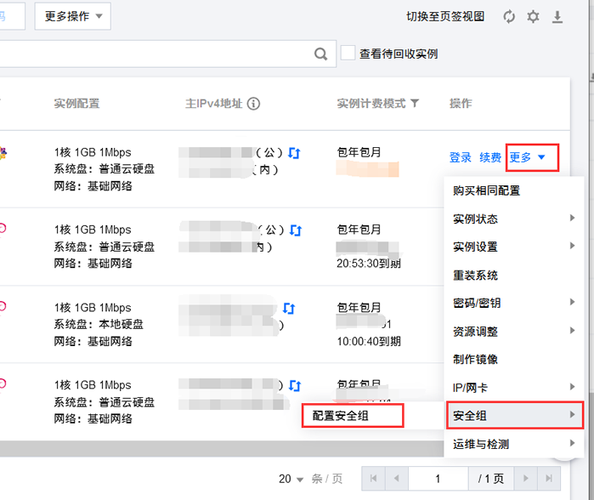
Task: Click 系统盘：本地硬盘 text
Action: pos(98,324)
